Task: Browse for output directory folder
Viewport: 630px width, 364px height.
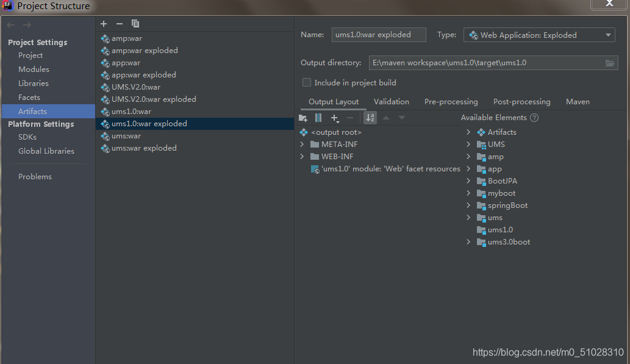Action: pyautogui.click(x=609, y=63)
